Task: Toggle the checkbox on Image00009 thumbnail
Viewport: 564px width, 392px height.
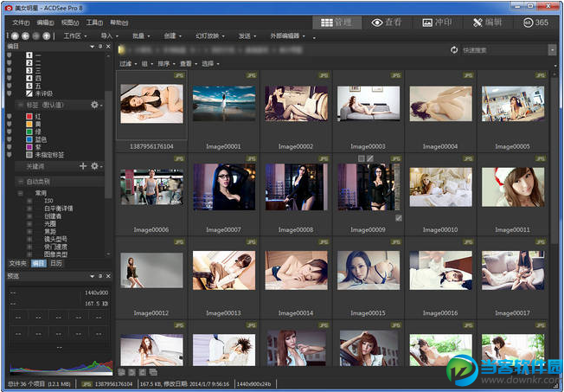Action: 398,218
